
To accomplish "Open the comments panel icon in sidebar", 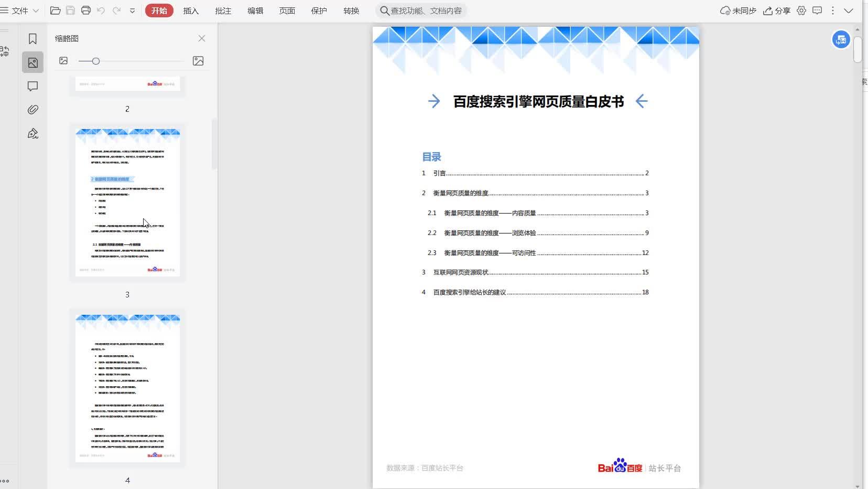I will [x=32, y=86].
